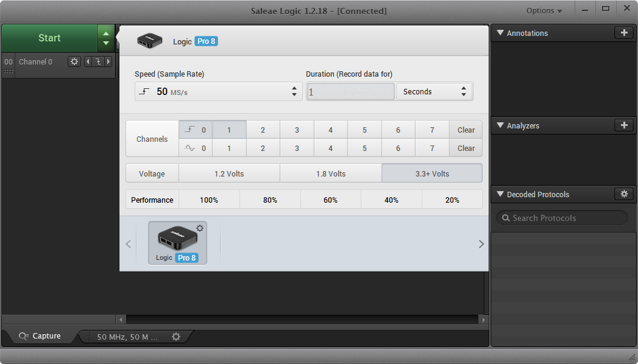Select the 1.8 Volts voltage option
Screen dimensions: 638x364
330,173
